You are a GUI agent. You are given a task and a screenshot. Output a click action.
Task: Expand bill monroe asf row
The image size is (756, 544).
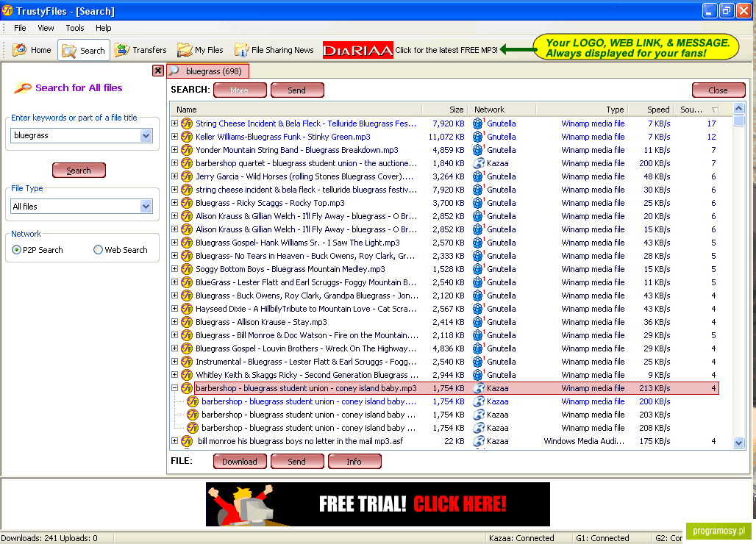(x=174, y=441)
